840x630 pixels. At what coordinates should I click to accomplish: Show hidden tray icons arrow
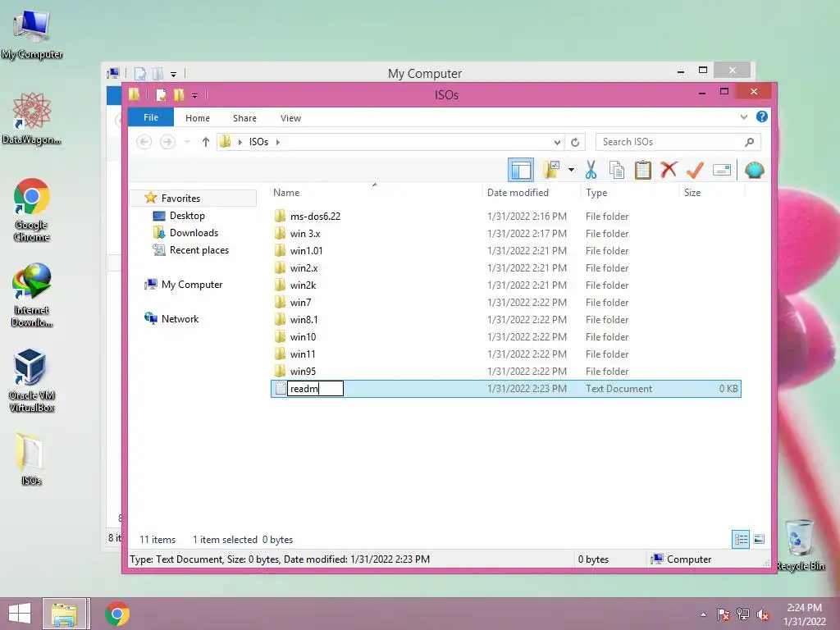click(703, 614)
